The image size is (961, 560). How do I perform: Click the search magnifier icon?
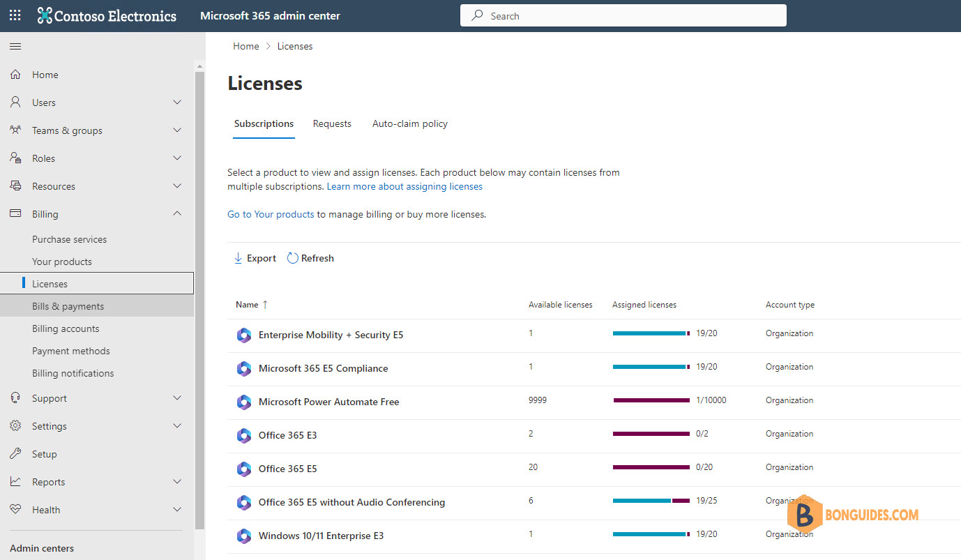(478, 15)
